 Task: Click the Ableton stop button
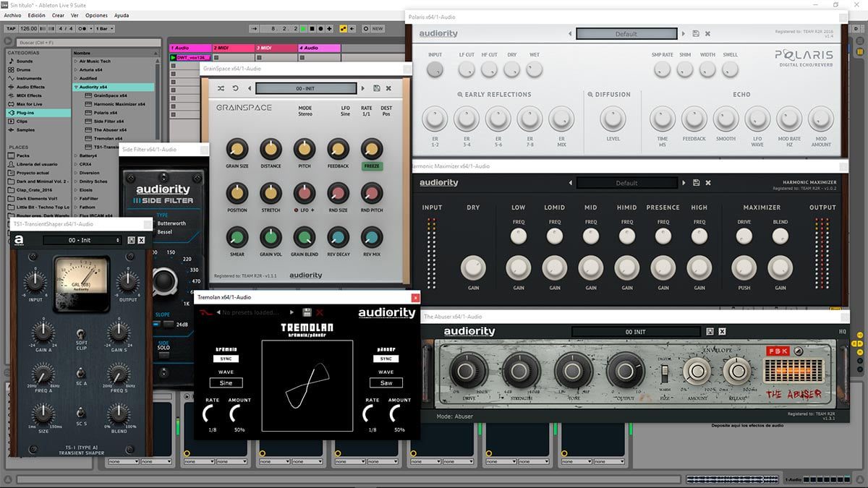point(312,29)
